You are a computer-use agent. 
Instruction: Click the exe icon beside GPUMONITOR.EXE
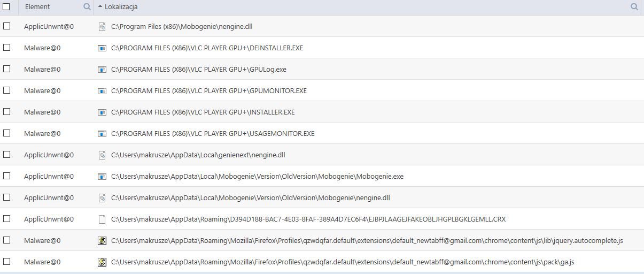coord(102,91)
